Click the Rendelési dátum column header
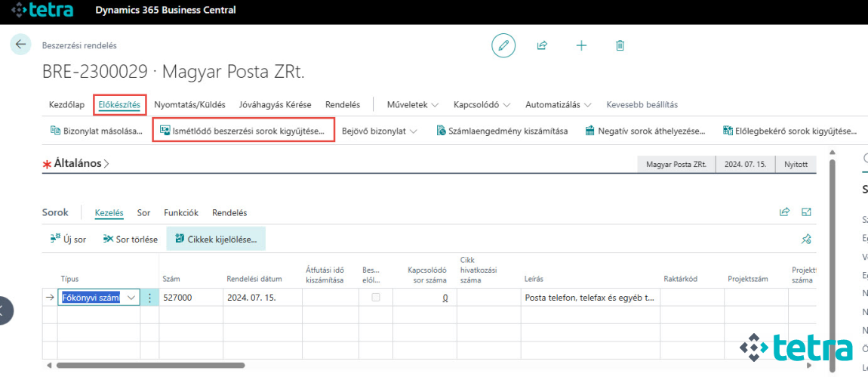Viewport: 868px width, 377px height. click(x=254, y=279)
